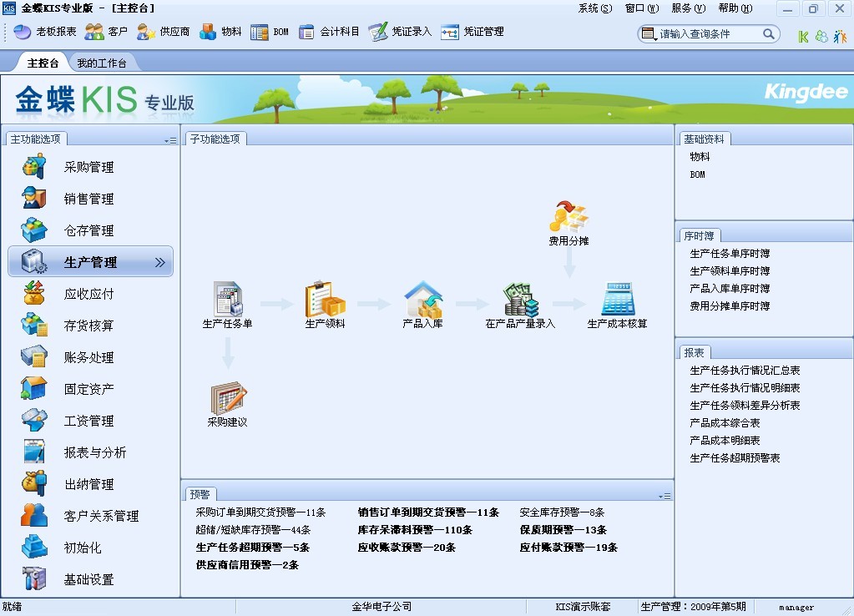854x616 pixels.
Task: Open 应付账款预警—19条 alert
Action: click(568, 548)
